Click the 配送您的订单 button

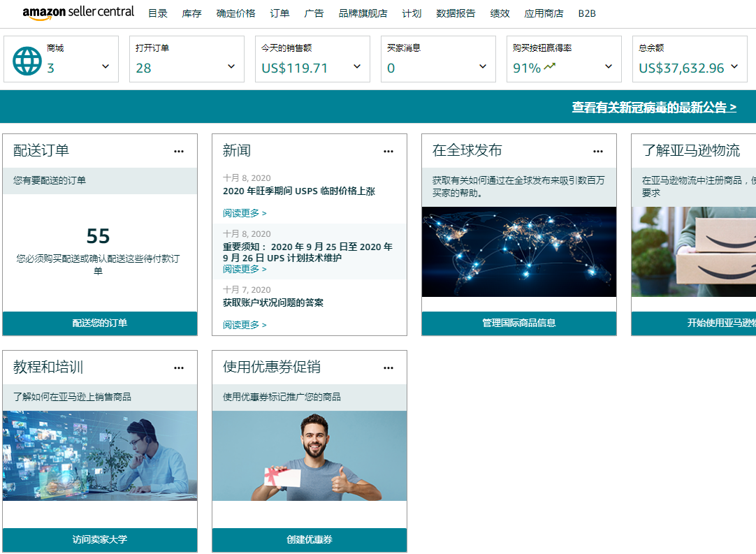click(100, 323)
